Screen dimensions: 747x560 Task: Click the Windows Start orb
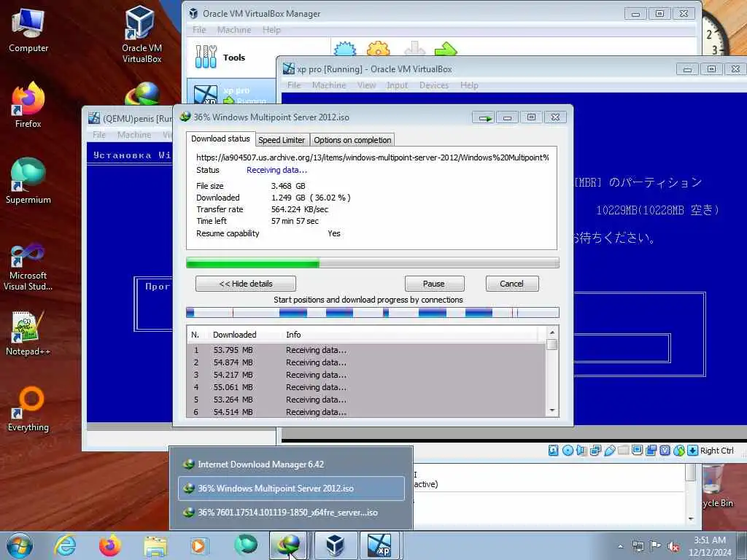(x=20, y=545)
